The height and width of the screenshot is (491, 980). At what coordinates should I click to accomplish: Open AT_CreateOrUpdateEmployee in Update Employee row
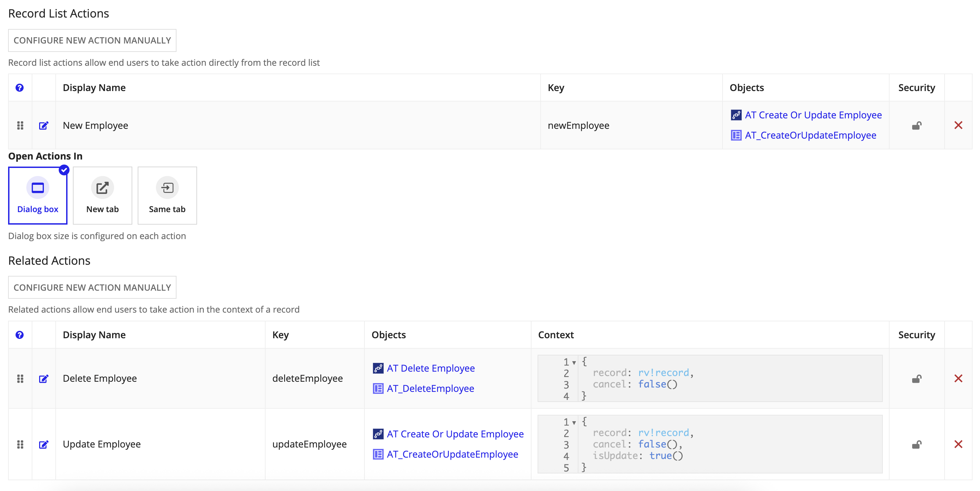point(452,454)
